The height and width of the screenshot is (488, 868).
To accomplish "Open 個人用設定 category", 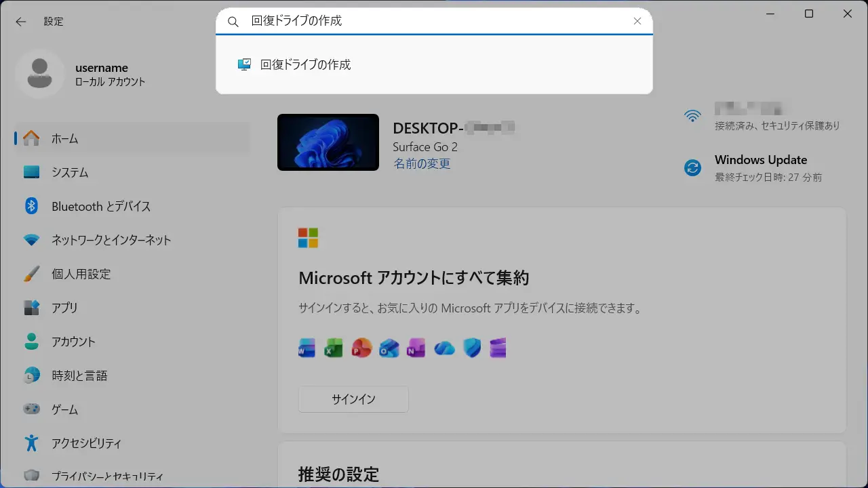I will pyautogui.click(x=81, y=274).
